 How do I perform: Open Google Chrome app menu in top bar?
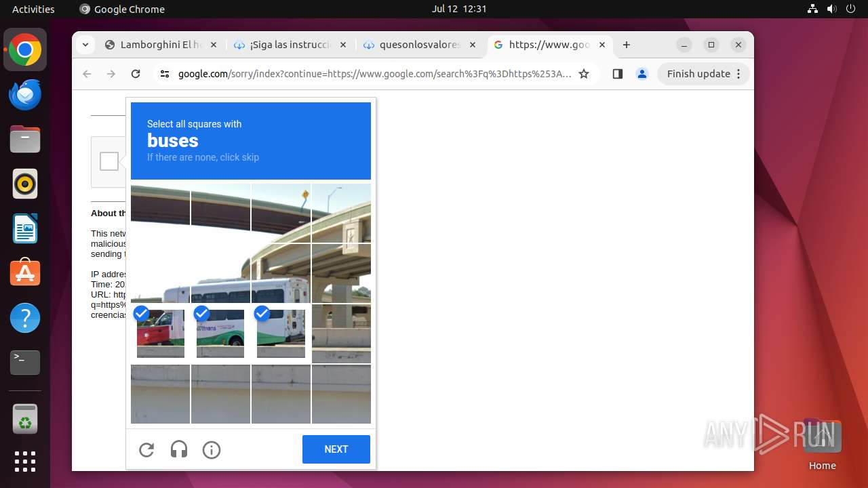[122, 9]
